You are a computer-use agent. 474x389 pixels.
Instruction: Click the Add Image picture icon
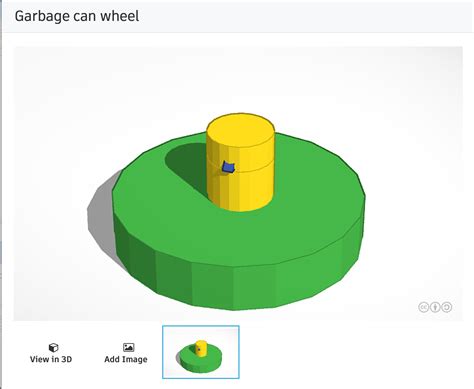(x=128, y=347)
